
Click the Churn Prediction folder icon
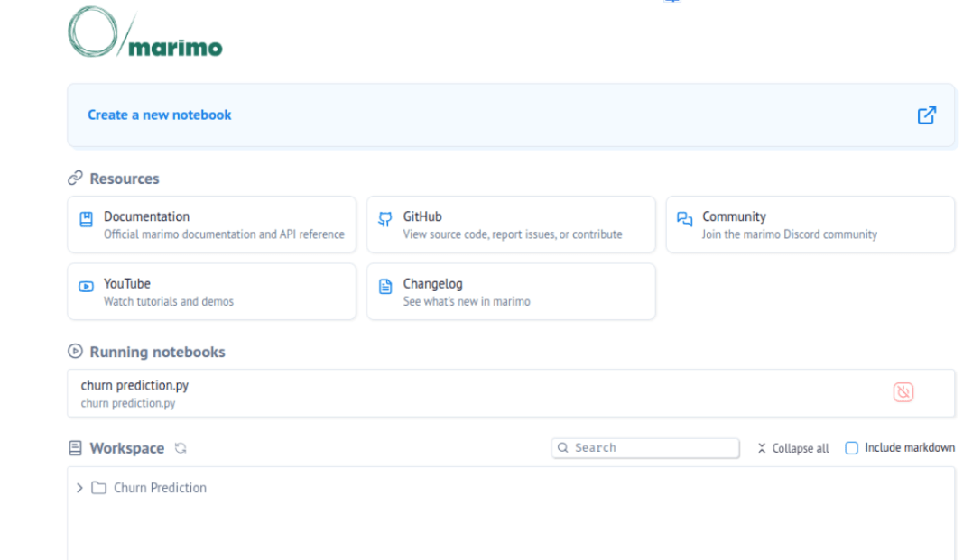(99, 488)
